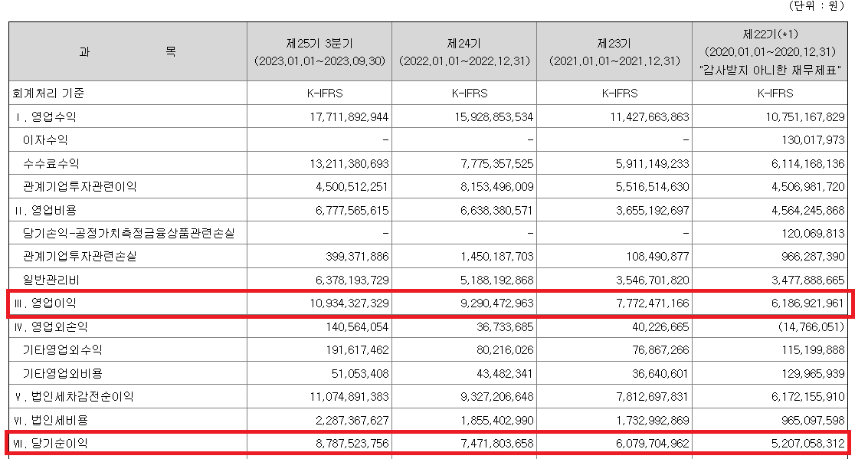Image resolution: width=868 pixels, height=459 pixels.
Task: Click the highlighted Ⅶ. 당기순이익 row label
Action: 46,443
